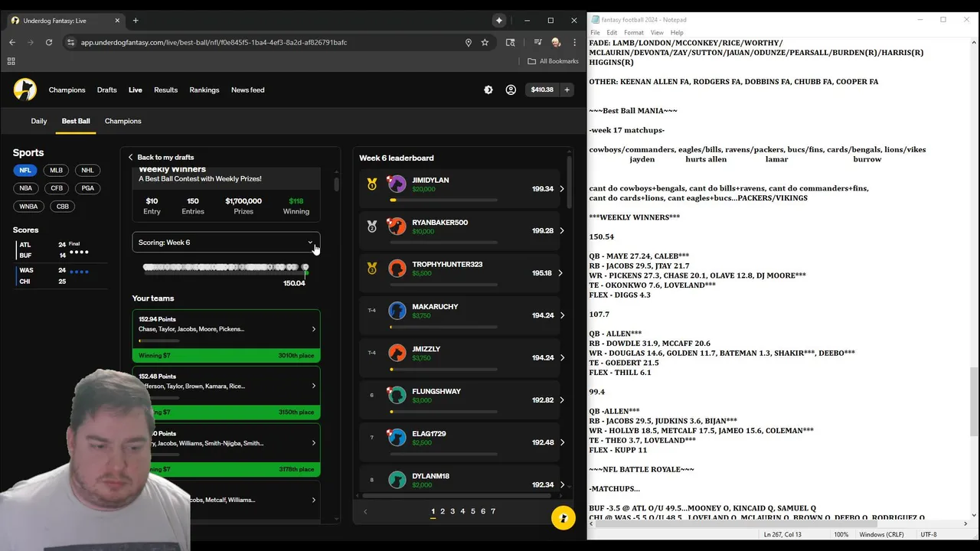Screen dimensions: 980x551
Task: Expand RYANBAKER500 leaderboard row chevron
Action: (x=561, y=230)
